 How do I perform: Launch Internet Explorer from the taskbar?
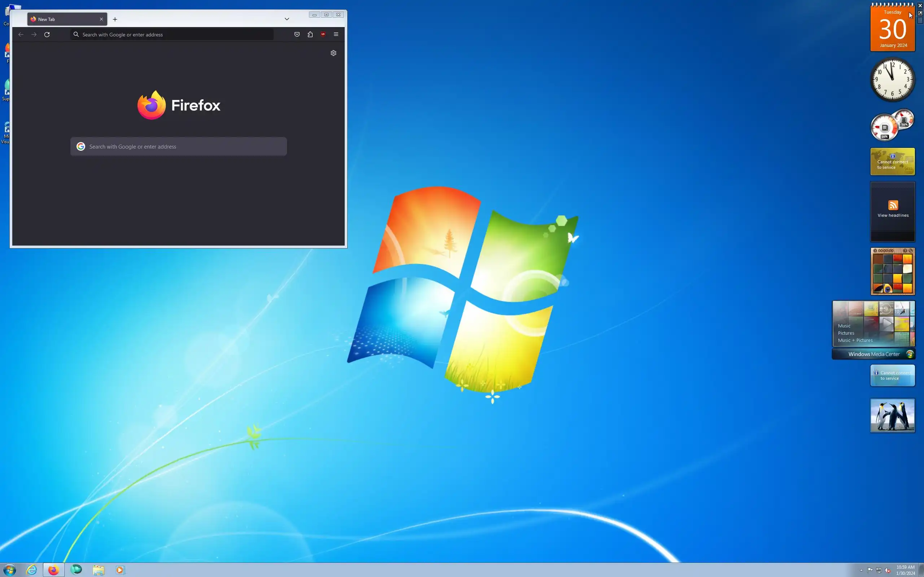point(32,570)
